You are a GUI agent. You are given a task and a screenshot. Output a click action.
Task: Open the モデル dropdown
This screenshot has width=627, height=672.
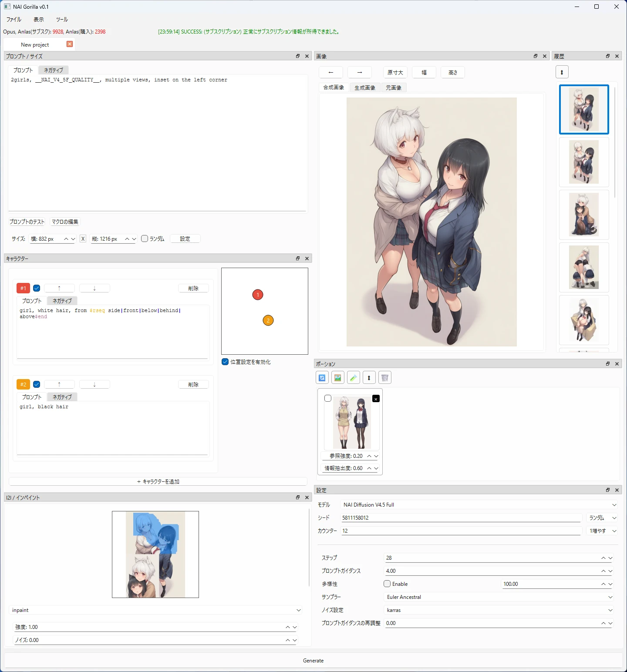pos(479,505)
